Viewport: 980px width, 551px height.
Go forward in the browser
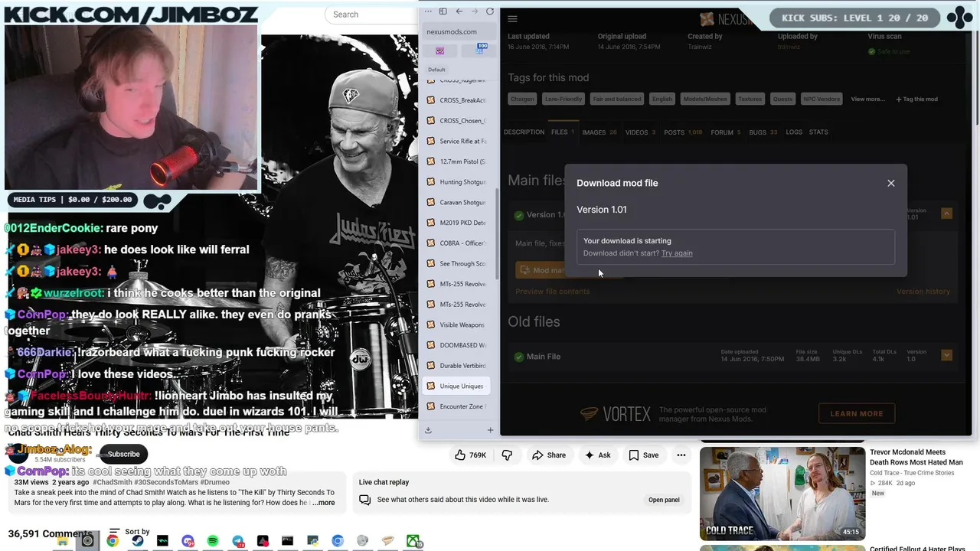point(475,11)
